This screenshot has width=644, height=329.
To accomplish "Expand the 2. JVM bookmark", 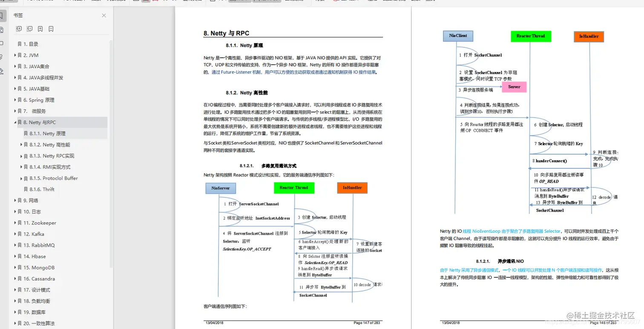I will point(15,55).
